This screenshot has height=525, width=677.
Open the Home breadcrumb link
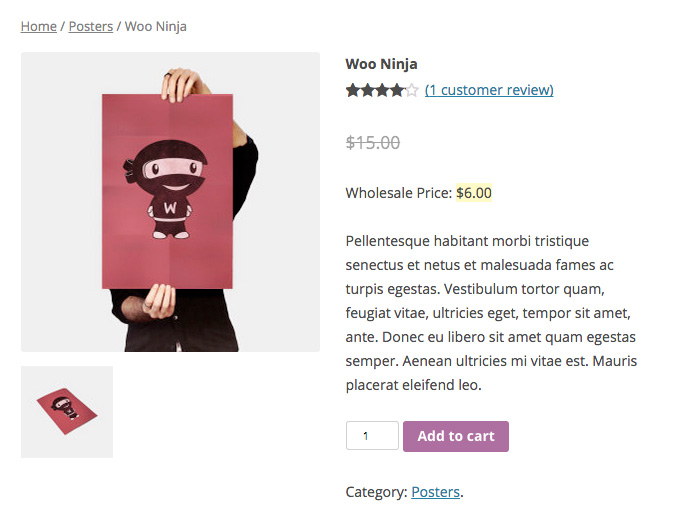click(x=38, y=26)
